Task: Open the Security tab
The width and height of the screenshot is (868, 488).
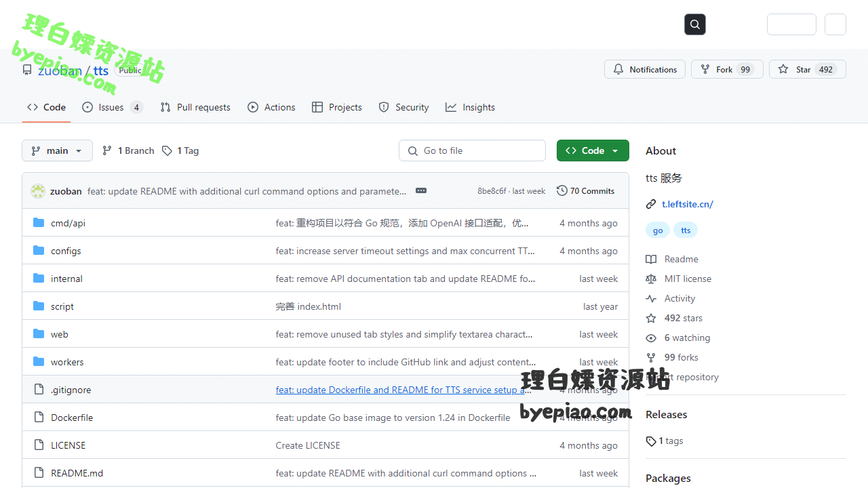Action: [x=403, y=107]
